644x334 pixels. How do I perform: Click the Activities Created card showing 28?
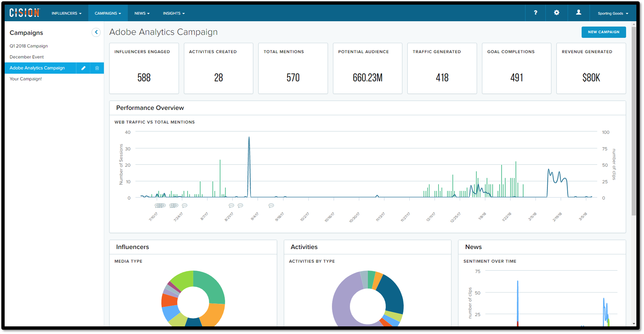[218, 68]
